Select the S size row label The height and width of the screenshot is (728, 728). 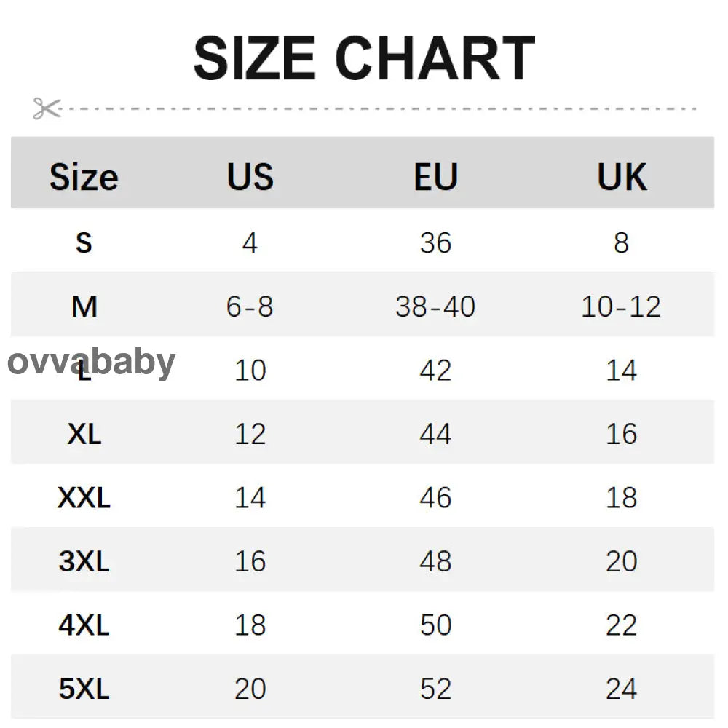click(84, 242)
